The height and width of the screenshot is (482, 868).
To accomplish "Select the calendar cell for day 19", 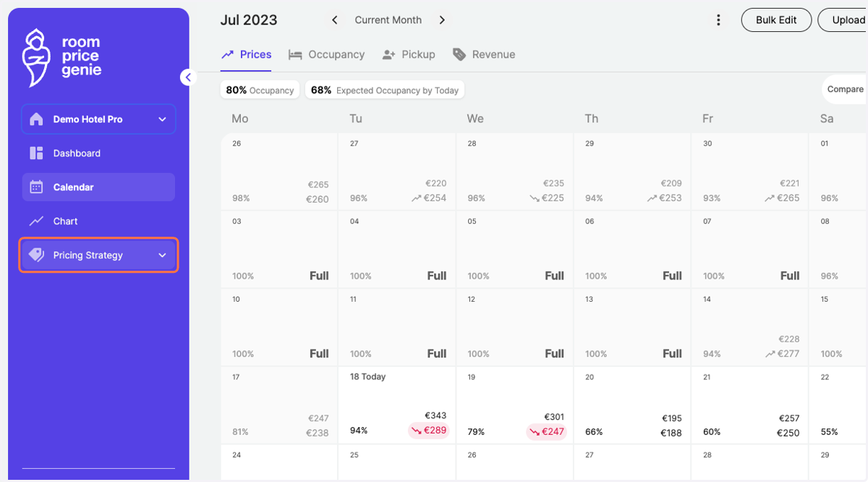I will [514, 405].
